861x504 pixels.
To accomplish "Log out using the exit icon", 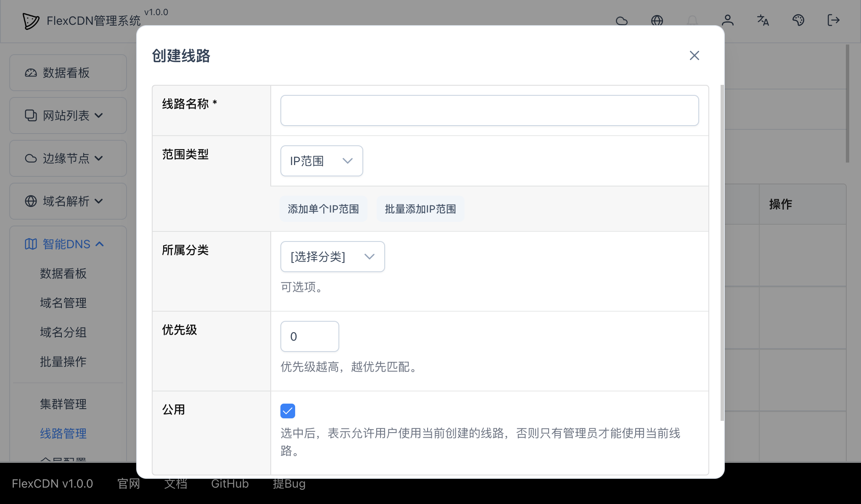I will 833,21.
